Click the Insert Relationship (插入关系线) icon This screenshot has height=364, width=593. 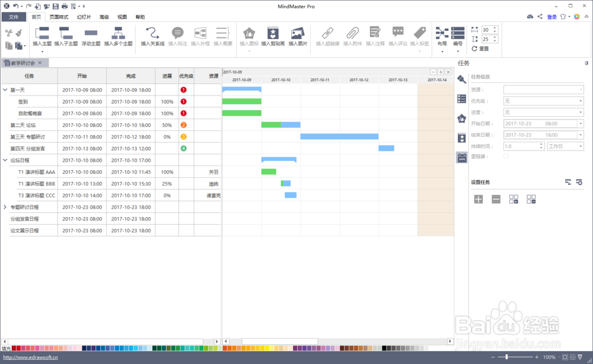[152, 34]
